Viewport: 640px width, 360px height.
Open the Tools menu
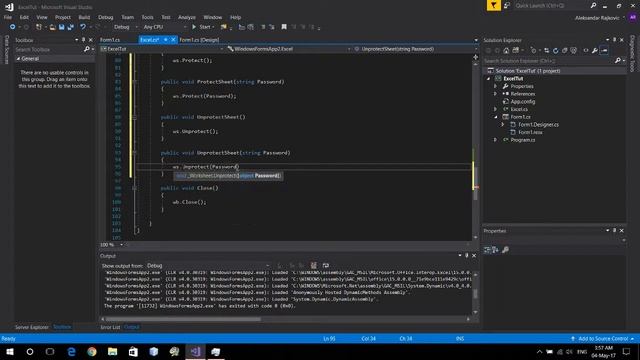coord(147,17)
